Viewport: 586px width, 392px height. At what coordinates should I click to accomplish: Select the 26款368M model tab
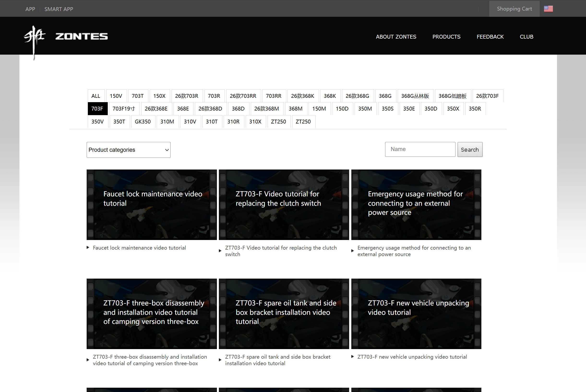tap(267, 109)
